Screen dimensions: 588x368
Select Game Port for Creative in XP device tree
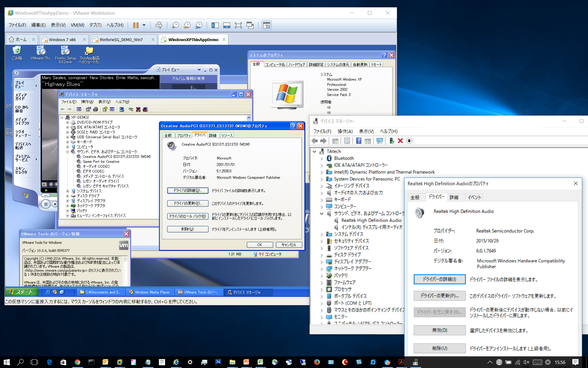[x=101, y=162]
